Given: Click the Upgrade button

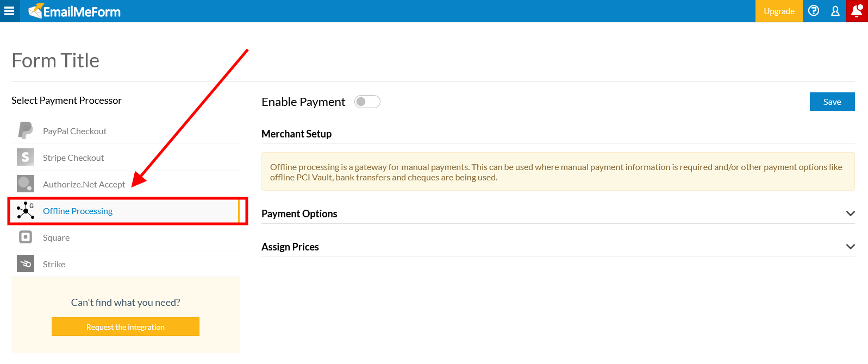Looking at the screenshot, I should click(x=779, y=11).
